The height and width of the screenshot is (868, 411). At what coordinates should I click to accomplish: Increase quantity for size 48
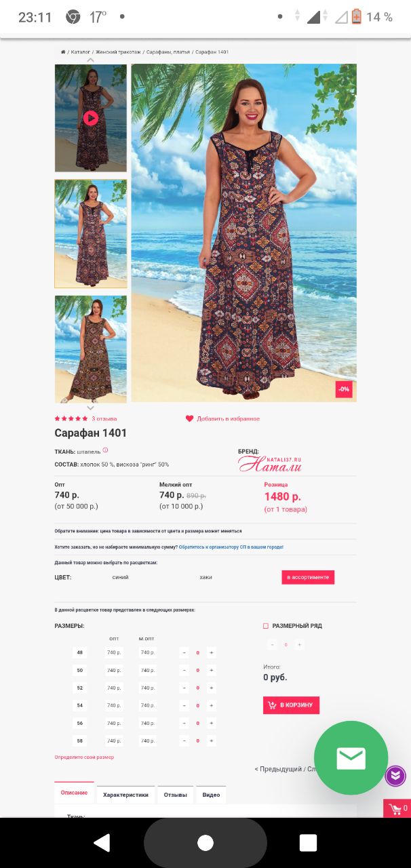click(x=211, y=652)
